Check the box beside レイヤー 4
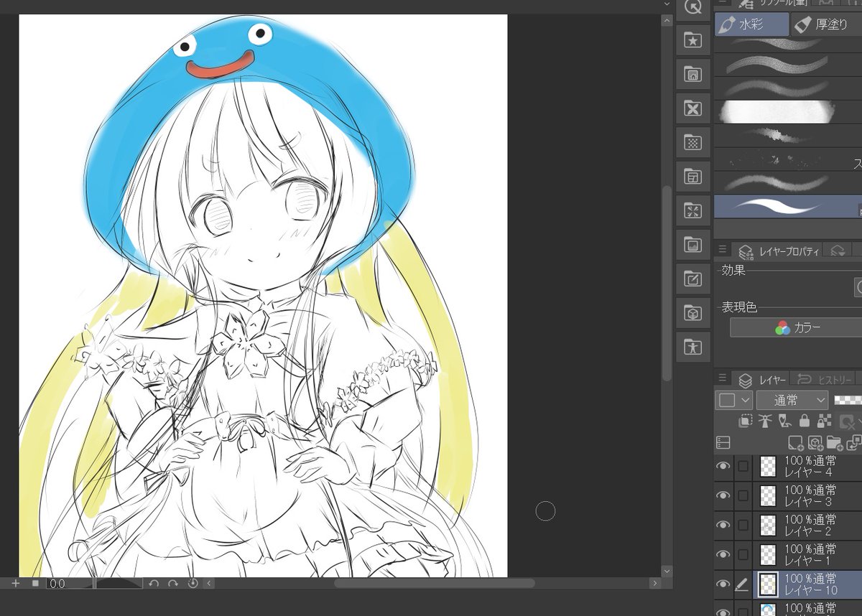862x616 pixels. [743, 466]
